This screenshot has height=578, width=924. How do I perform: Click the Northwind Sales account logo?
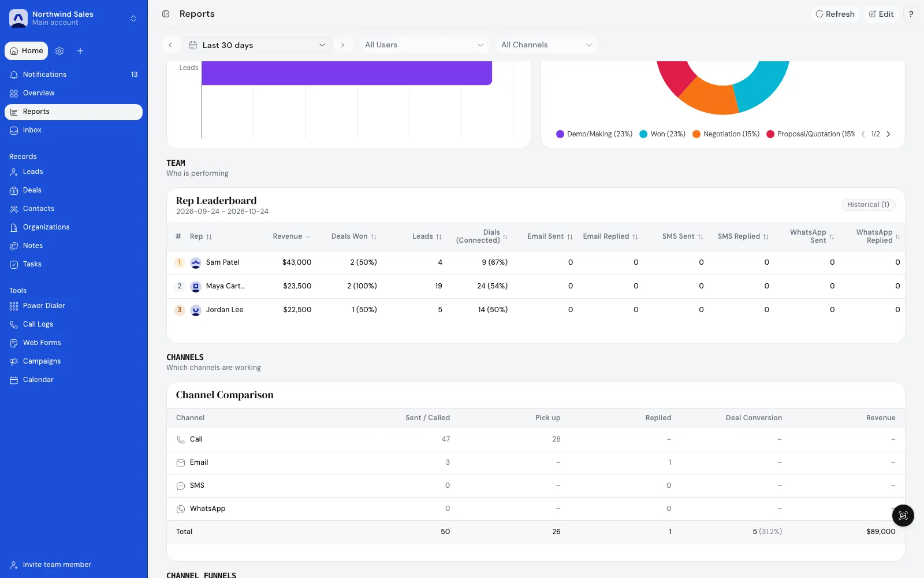[x=18, y=18]
